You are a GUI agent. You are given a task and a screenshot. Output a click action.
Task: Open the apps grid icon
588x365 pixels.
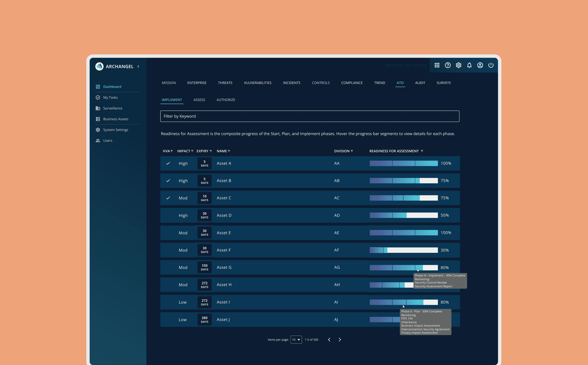click(437, 65)
